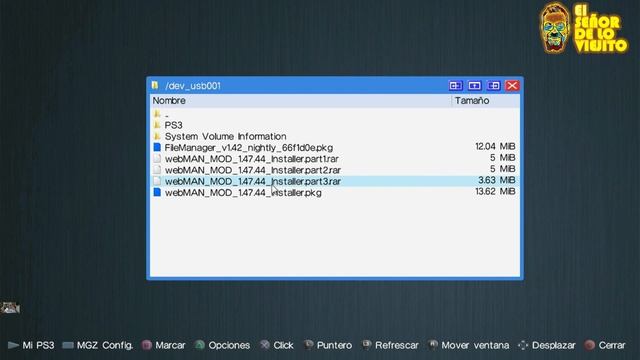Click the 13.62 MiB size value
Screen dimensions: 640x360
pyautogui.click(x=495, y=191)
